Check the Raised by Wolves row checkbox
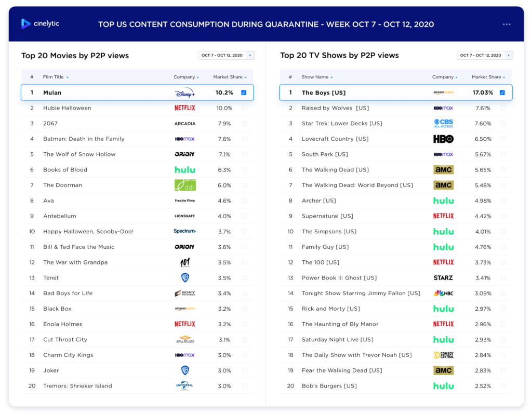Viewport: 532px width, 413px height. coord(503,108)
